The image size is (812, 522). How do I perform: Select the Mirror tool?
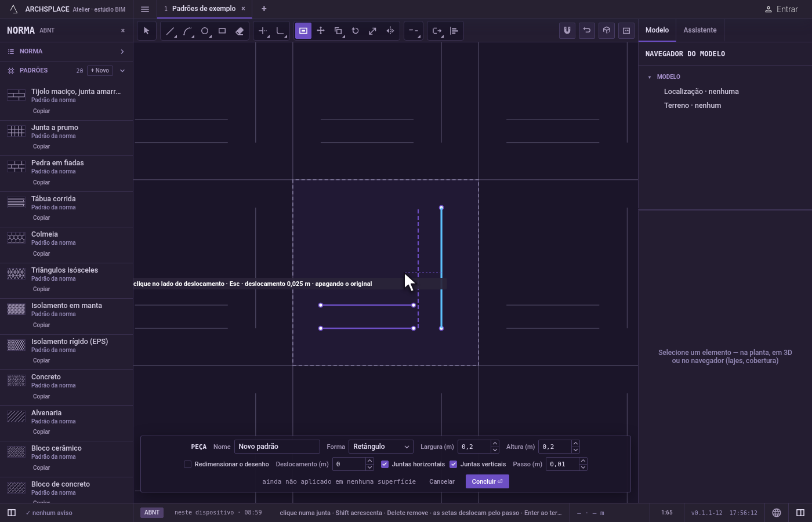[x=390, y=31]
